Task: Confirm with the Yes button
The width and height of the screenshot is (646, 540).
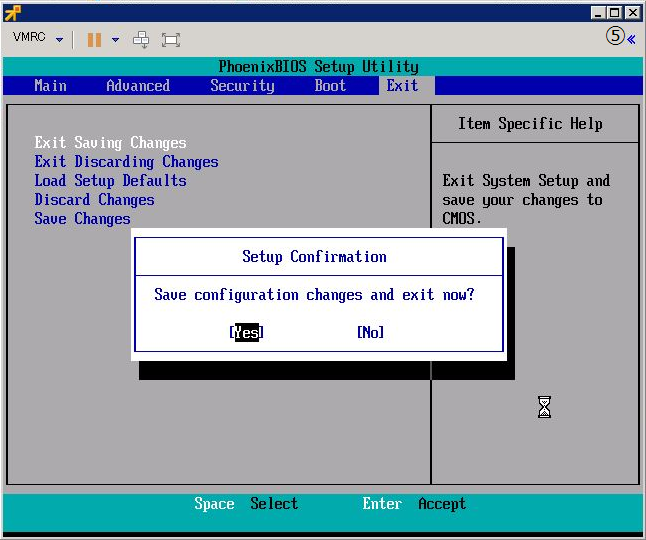Action: coord(246,333)
